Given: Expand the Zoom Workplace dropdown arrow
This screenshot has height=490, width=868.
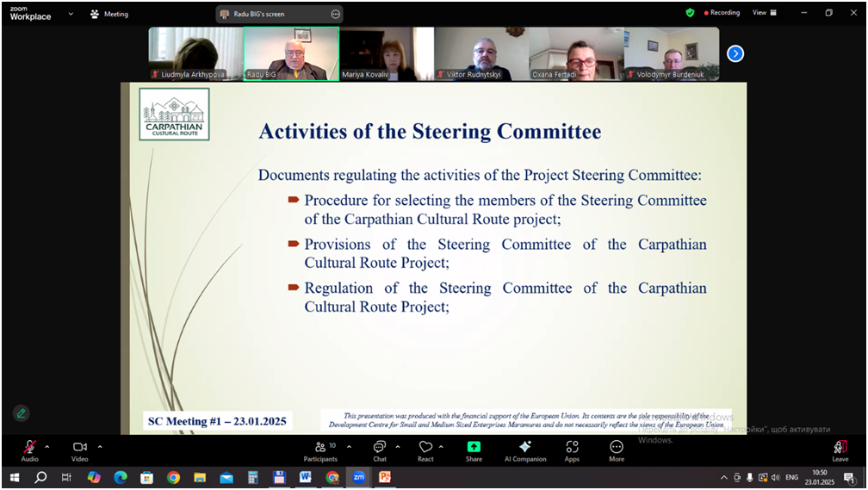Looking at the screenshot, I should [71, 14].
